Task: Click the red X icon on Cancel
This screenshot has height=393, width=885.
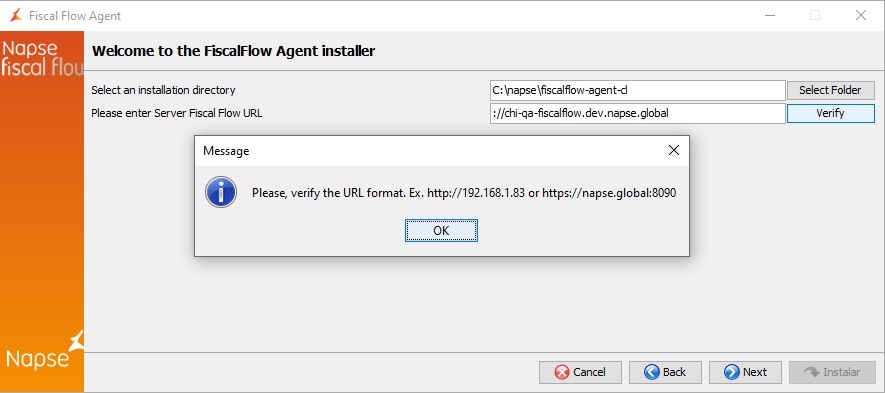Action: point(562,372)
